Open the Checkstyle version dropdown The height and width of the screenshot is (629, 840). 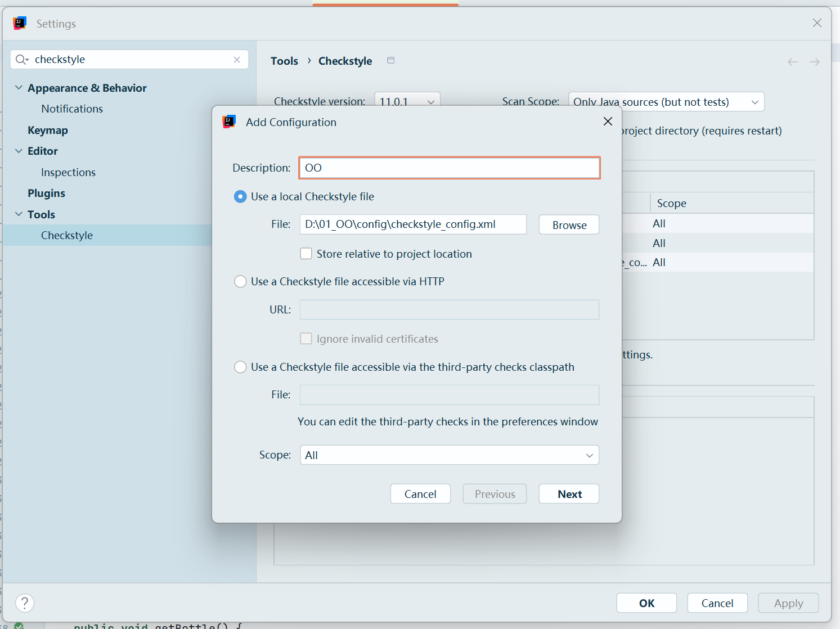(x=407, y=102)
